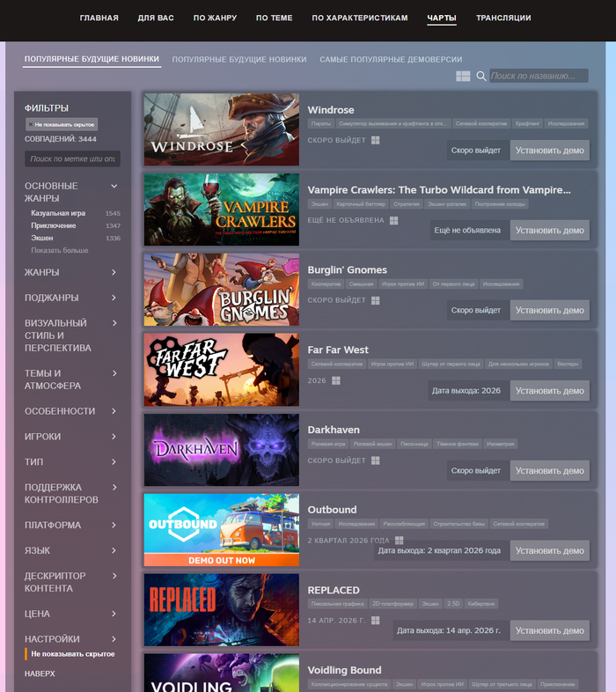Remove the 'Не показывать скрытое' filter chip via X
This screenshot has width=616, height=692.
(30, 125)
